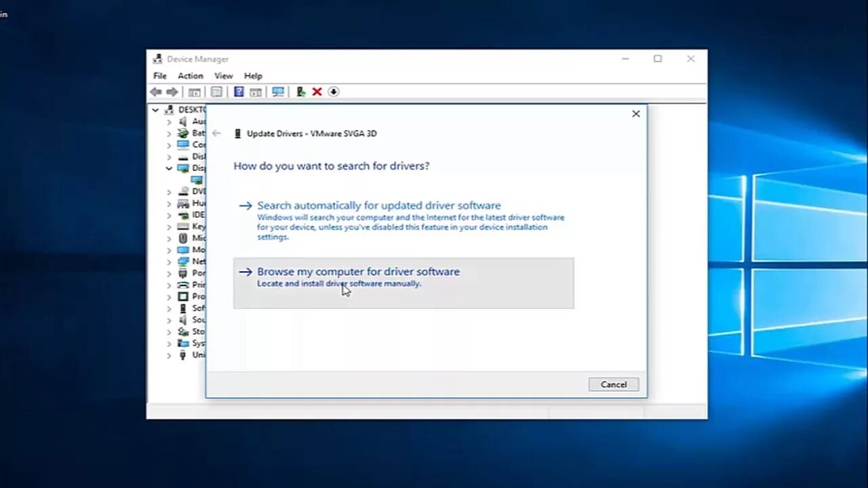Select the IDE controller icon beside IDE
Image resolution: width=868 pixels, height=488 pixels.
[x=183, y=215]
